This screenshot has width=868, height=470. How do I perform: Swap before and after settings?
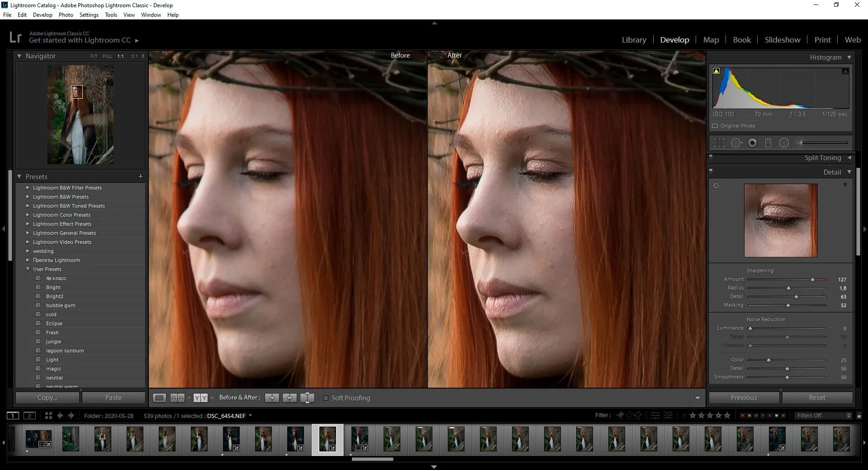[x=307, y=398]
